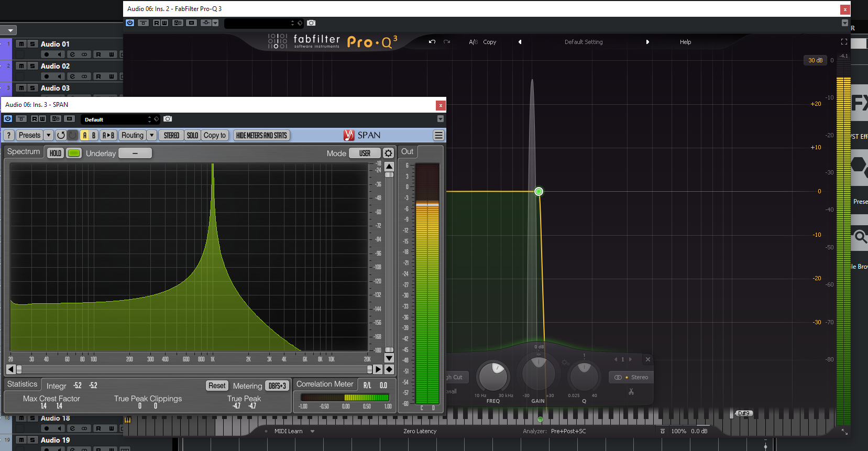Viewport: 868px width, 451px height.
Task: Click the SPAN Presets button
Action: [x=29, y=135]
